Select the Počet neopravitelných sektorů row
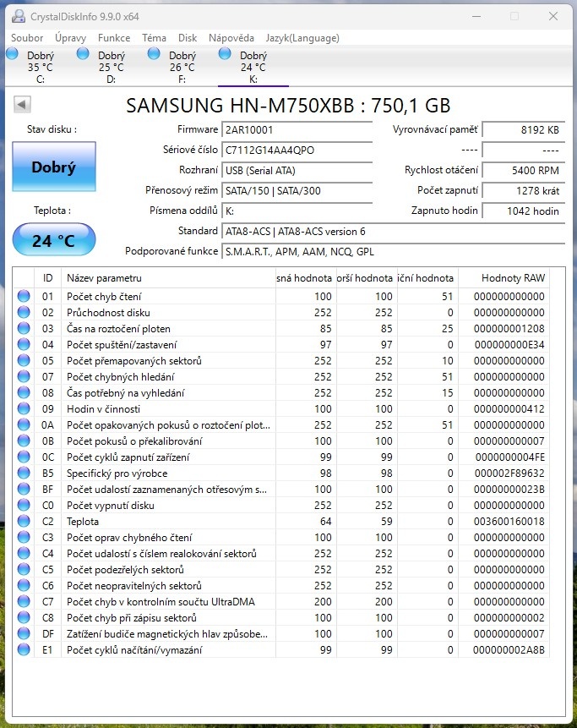Screen dimensions: 577x728 click(281, 585)
